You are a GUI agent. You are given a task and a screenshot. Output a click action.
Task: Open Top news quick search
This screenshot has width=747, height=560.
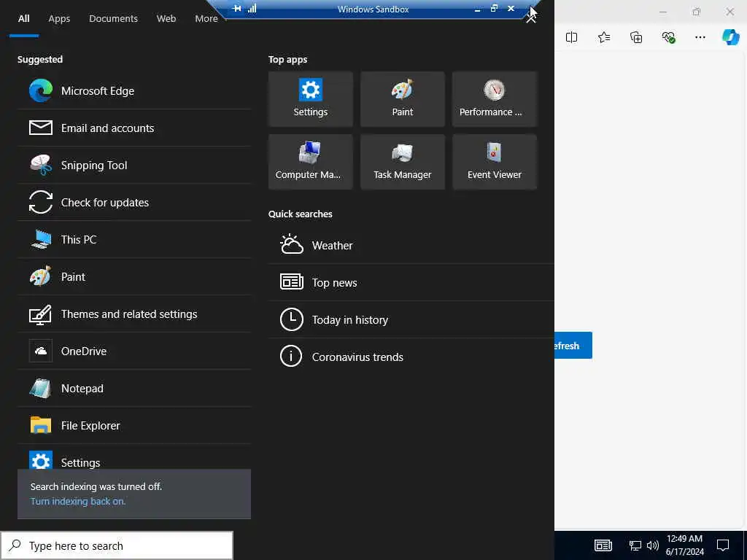coord(411,282)
